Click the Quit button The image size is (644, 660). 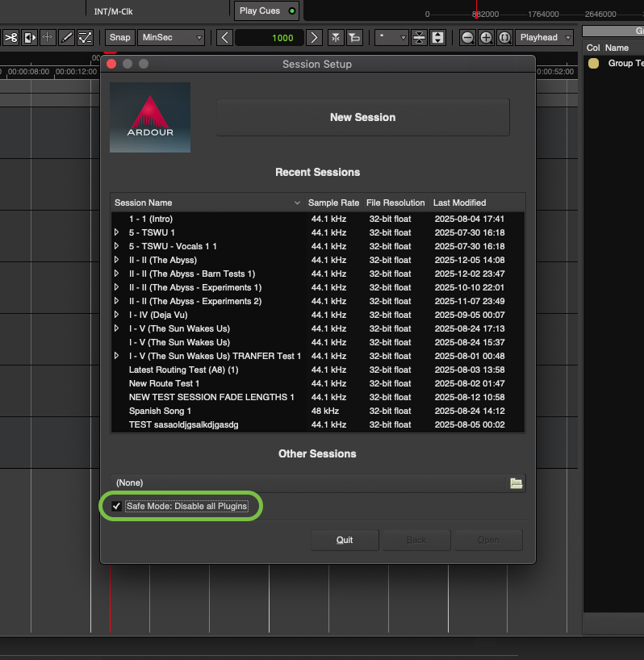click(x=345, y=540)
